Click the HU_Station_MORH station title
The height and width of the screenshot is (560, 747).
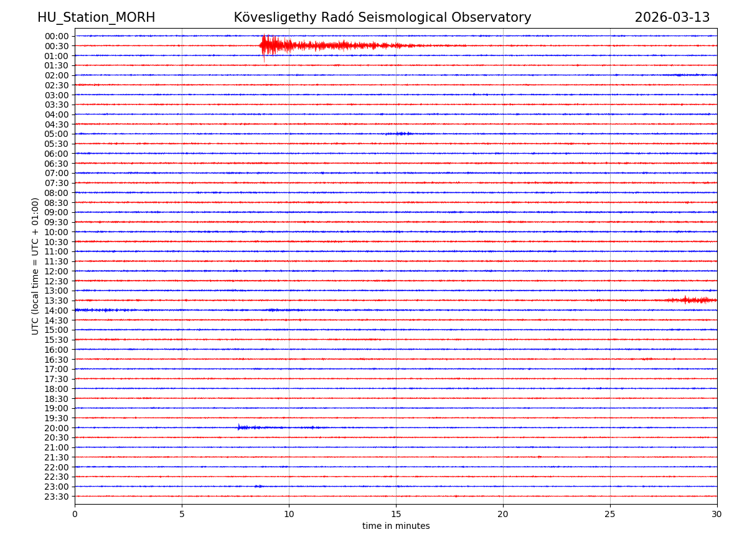click(x=96, y=17)
